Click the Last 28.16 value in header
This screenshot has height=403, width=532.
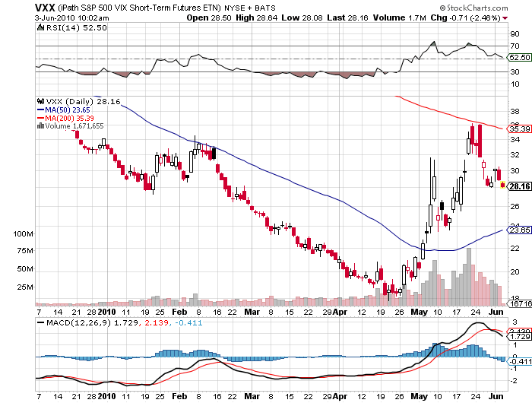tap(347, 18)
